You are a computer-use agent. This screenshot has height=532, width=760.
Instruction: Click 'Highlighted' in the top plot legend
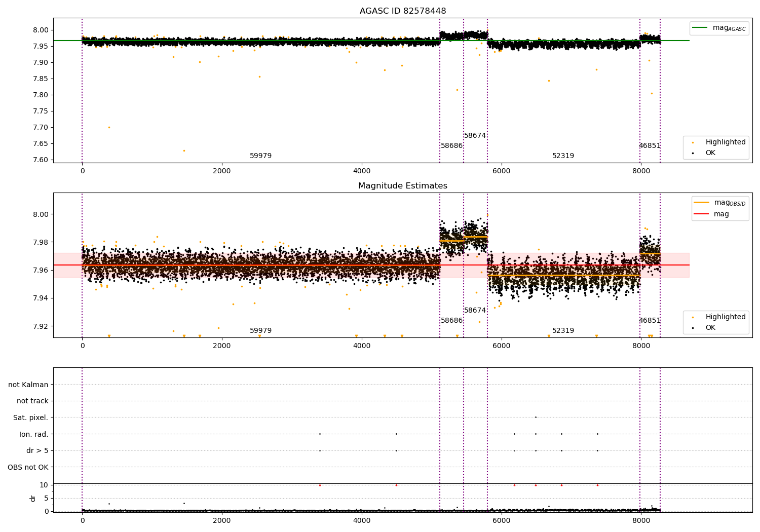tap(719, 142)
